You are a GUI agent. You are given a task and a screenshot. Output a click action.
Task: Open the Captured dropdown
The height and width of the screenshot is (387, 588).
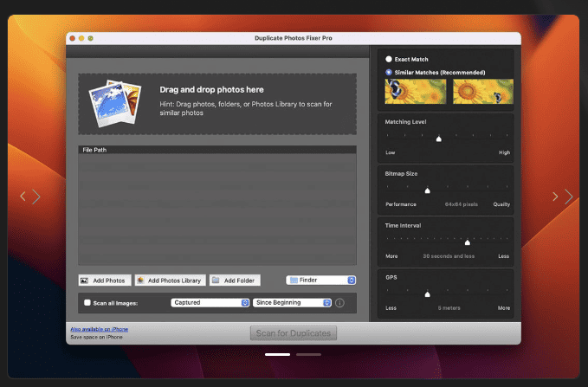click(x=210, y=303)
